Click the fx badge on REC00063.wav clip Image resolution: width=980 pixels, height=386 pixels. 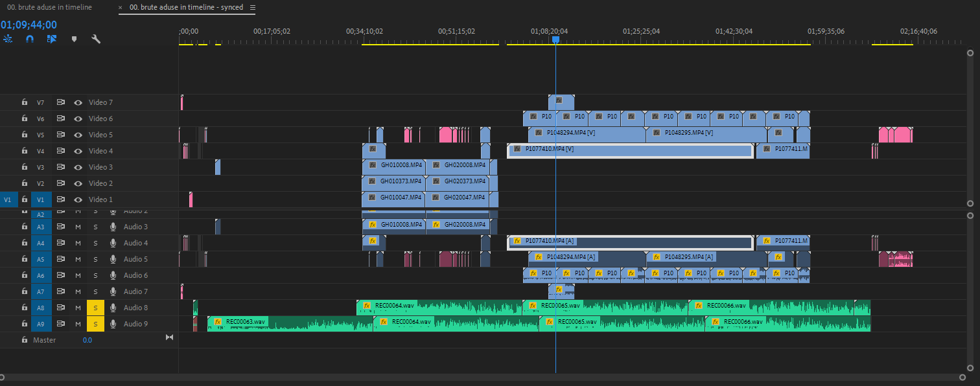pyautogui.click(x=218, y=321)
